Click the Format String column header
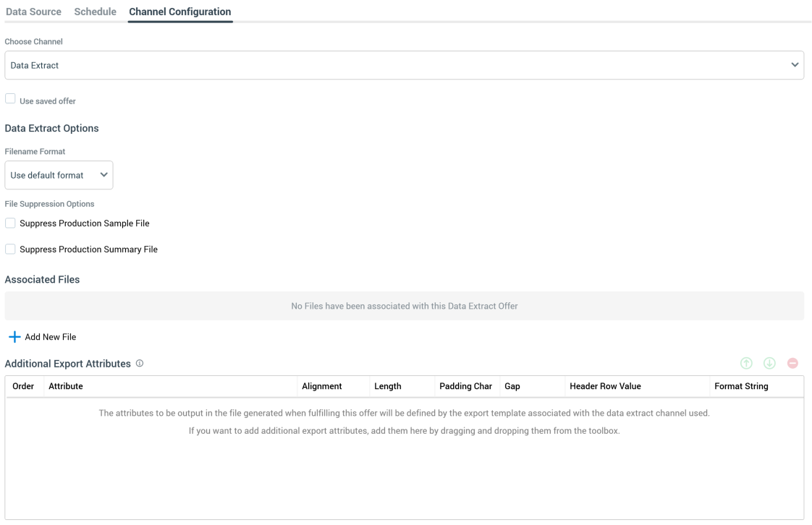 click(741, 386)
